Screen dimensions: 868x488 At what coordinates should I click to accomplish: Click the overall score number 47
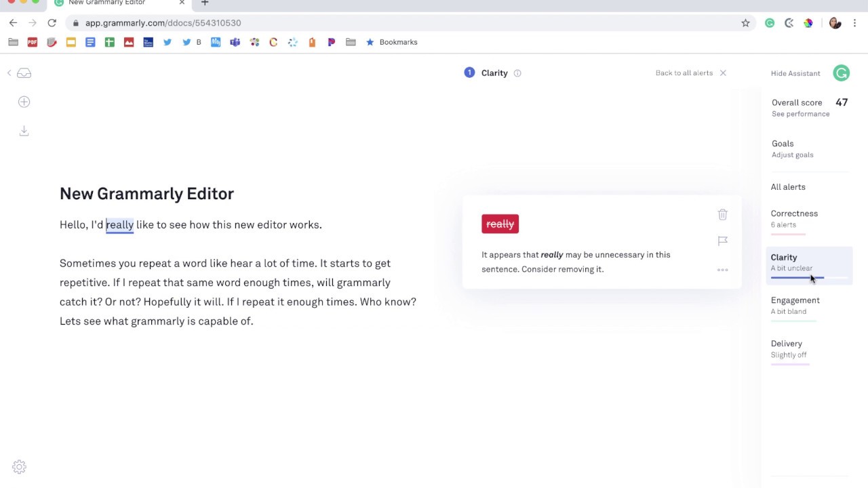click(x=842, y=102)
